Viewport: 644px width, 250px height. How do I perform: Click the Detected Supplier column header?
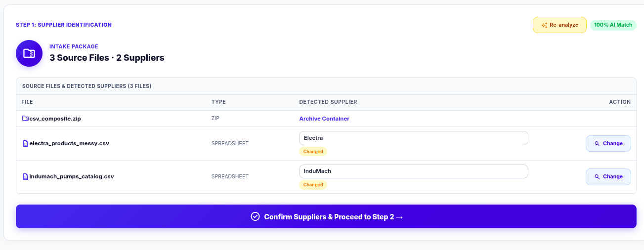click(328, 102)
